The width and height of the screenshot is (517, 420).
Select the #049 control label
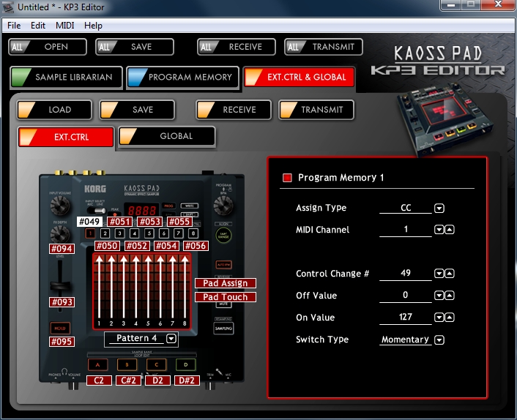coord(89,222)
